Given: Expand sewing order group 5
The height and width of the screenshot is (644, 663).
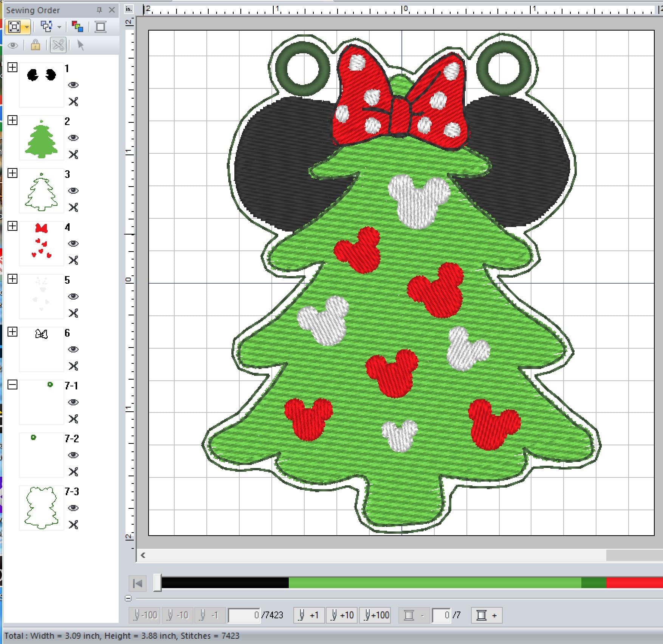Looking at the screenshot, I should click(x=12, y=279).
